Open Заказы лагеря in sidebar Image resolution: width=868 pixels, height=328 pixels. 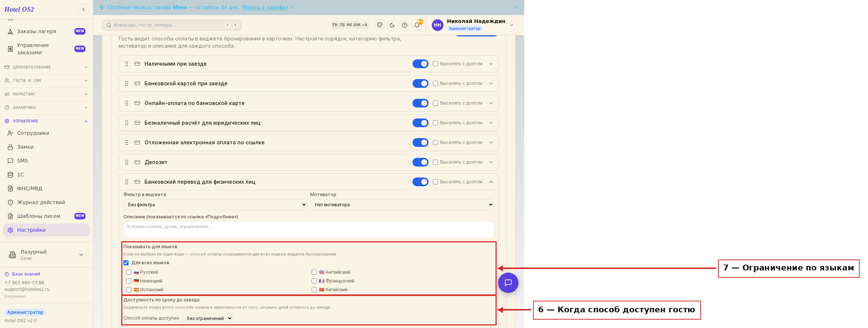tap(46, 31)
